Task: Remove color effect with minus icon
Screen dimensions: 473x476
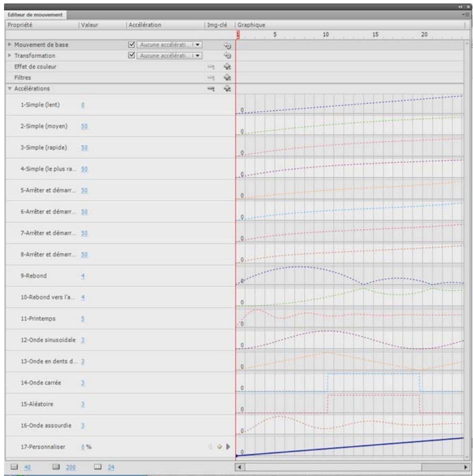Action: [x=211, y=67]
